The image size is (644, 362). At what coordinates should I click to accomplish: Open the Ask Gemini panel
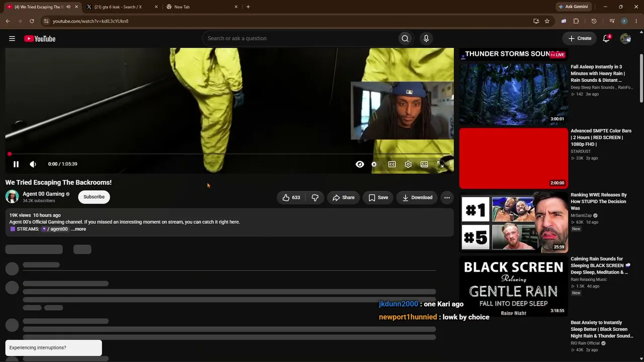(574, 7)
